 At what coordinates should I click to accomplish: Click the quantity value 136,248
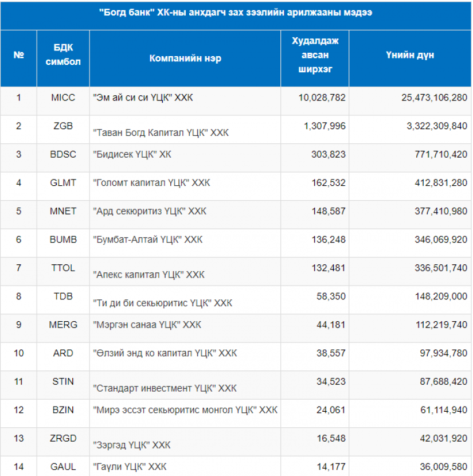[x=329, y=240]
